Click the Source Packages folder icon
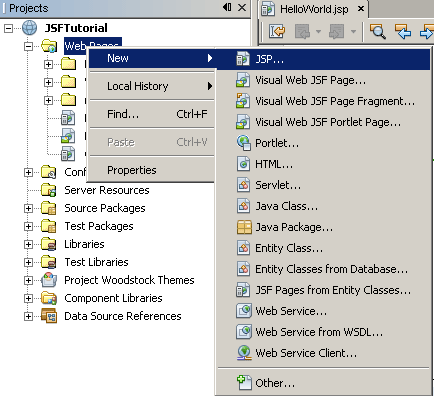 [49, 208]
